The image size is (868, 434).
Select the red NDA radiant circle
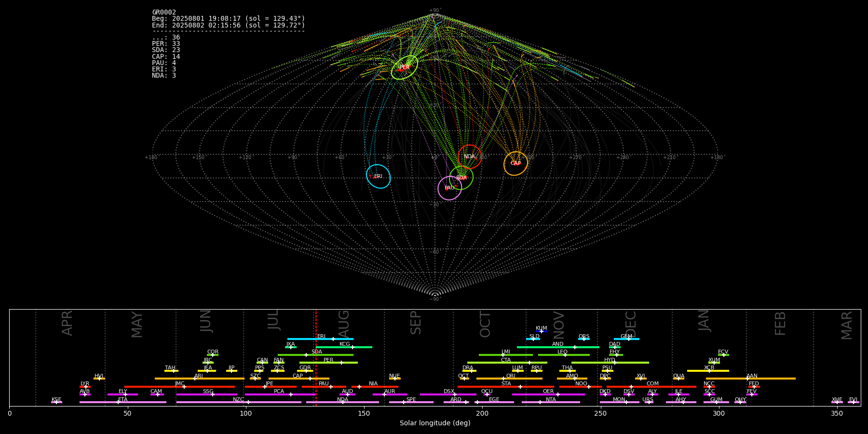click(x=470, y=157)
